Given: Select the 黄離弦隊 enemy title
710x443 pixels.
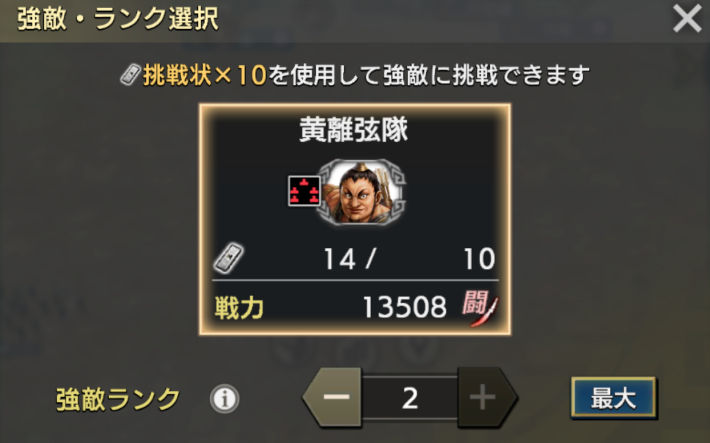Looking at the screenshot, I should (x=354, y=130).
